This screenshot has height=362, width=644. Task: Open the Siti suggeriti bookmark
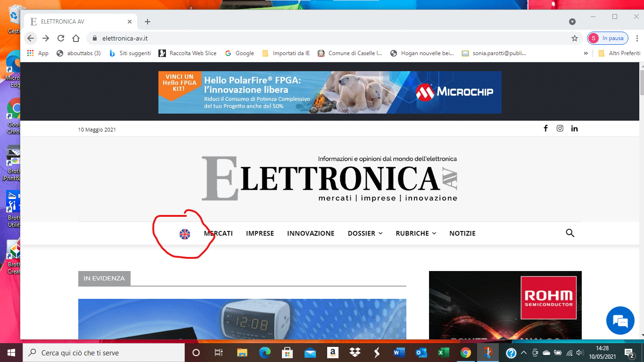(x=130, y=53)
